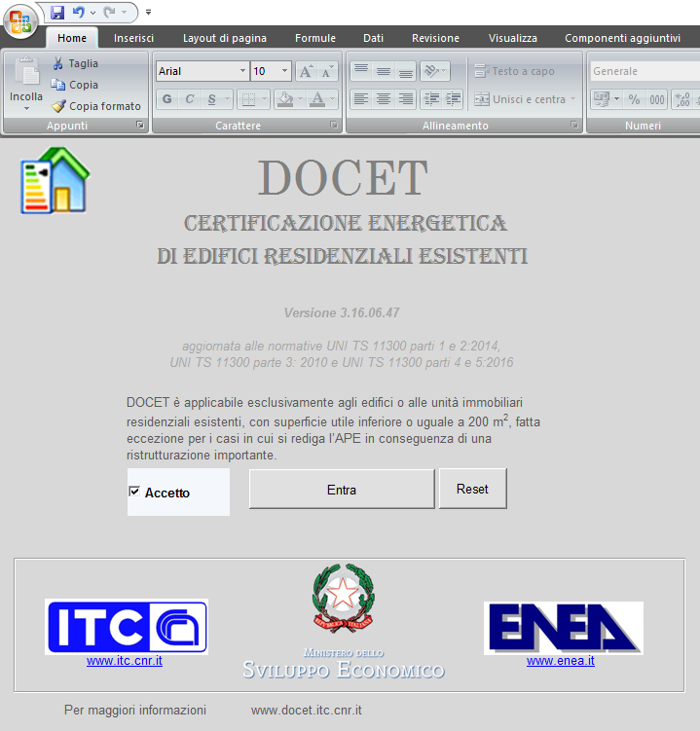700x731 pixels.
Task: Expand the Incolla paste options arrow
Action: tap(26, 108)
